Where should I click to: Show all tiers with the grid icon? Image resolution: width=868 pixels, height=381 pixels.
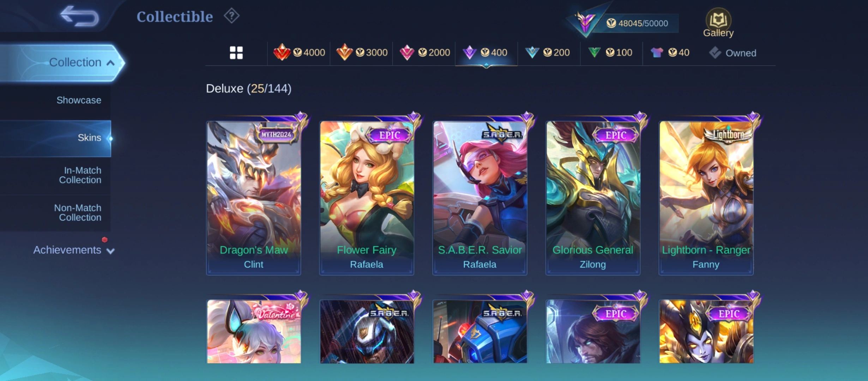pos(236,53)
